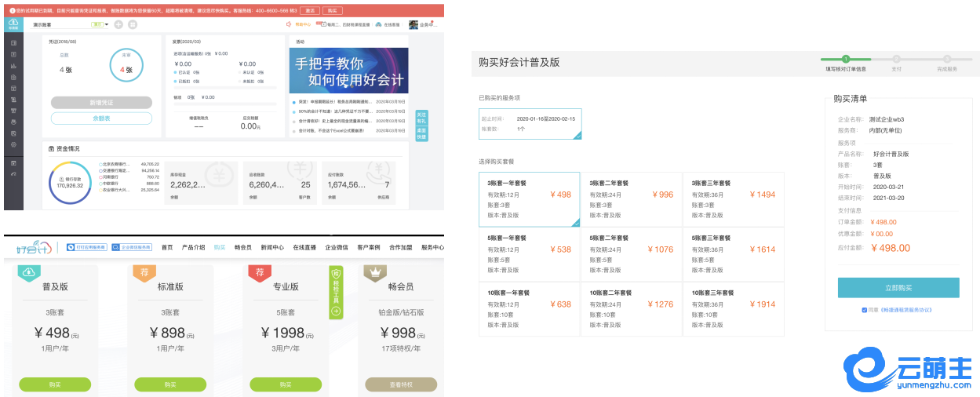Click the grid icon in top toolbar
The width and height of the screenshot is (980, 397).
pos(132,25)
